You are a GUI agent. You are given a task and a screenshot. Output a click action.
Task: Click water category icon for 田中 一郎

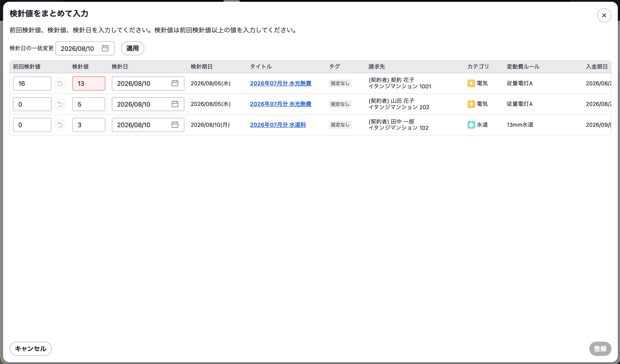tap(471, 125)
